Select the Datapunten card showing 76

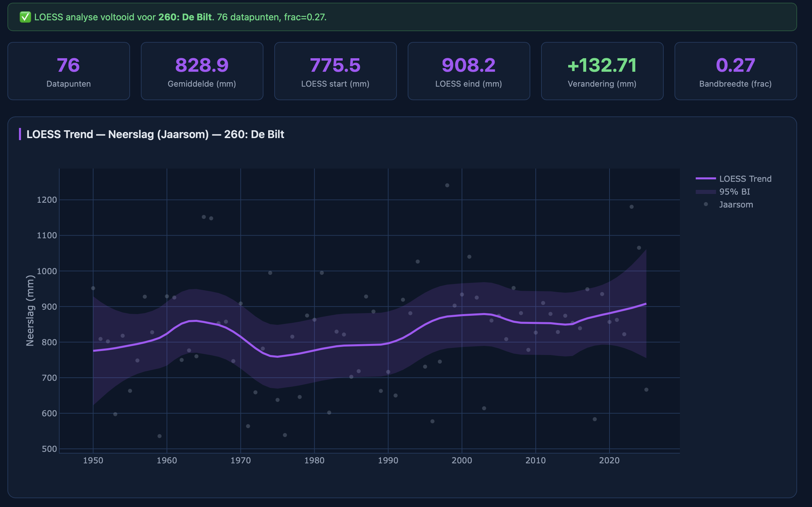(x=68, y=71)
